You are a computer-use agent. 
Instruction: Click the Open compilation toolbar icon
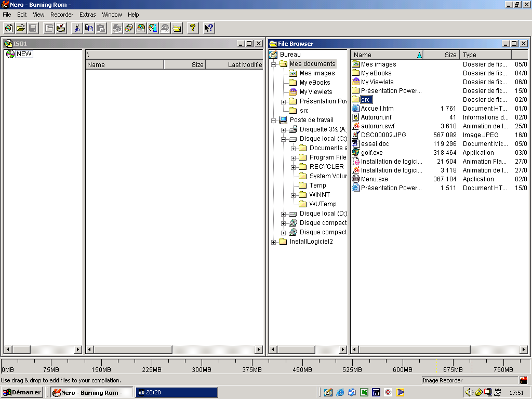pyautogui.click(x=21, y=28)
